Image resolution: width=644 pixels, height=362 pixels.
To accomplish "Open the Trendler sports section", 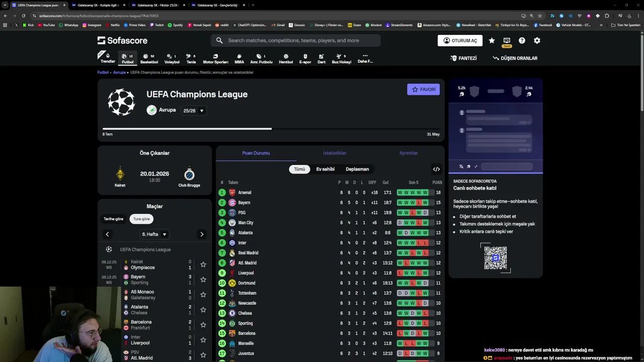I will click(x=108, y=58).
